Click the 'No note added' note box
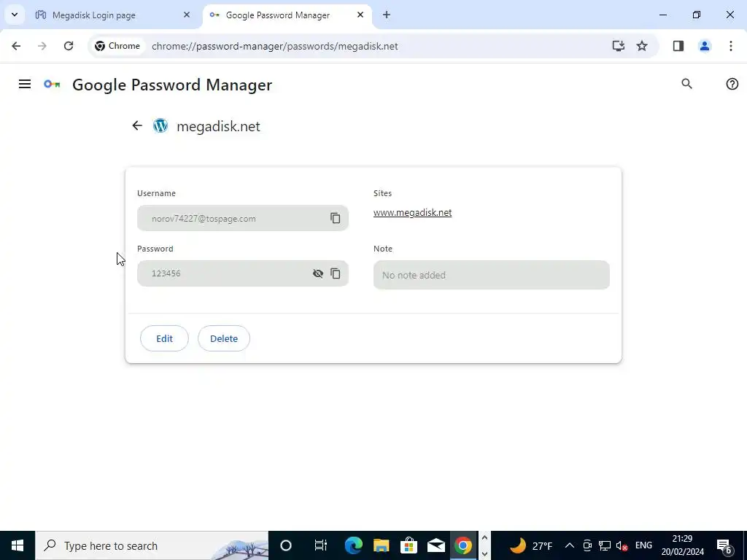 click(x=492, y=275)
